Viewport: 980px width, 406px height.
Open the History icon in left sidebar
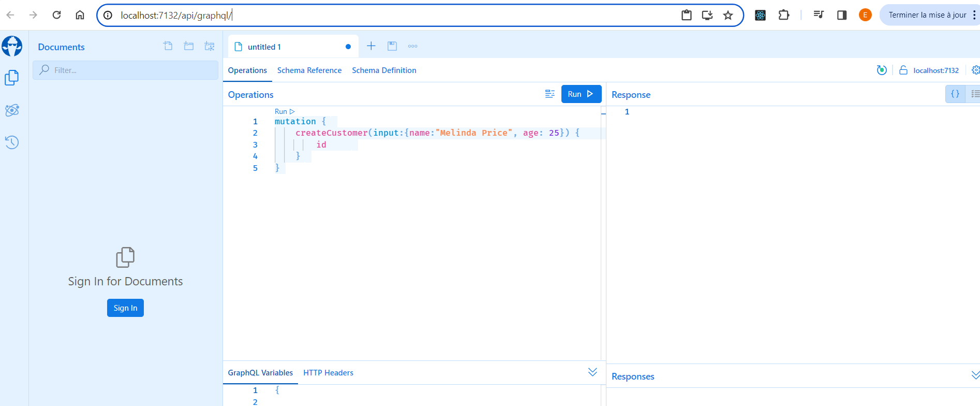(12, 142)
